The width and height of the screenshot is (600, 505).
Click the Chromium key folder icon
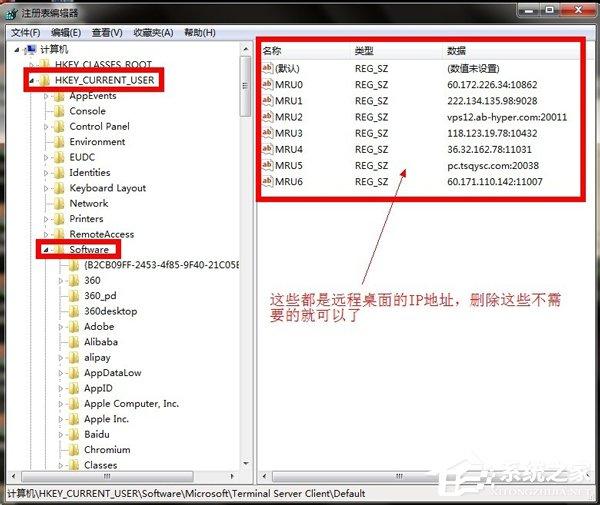[75, 450]
